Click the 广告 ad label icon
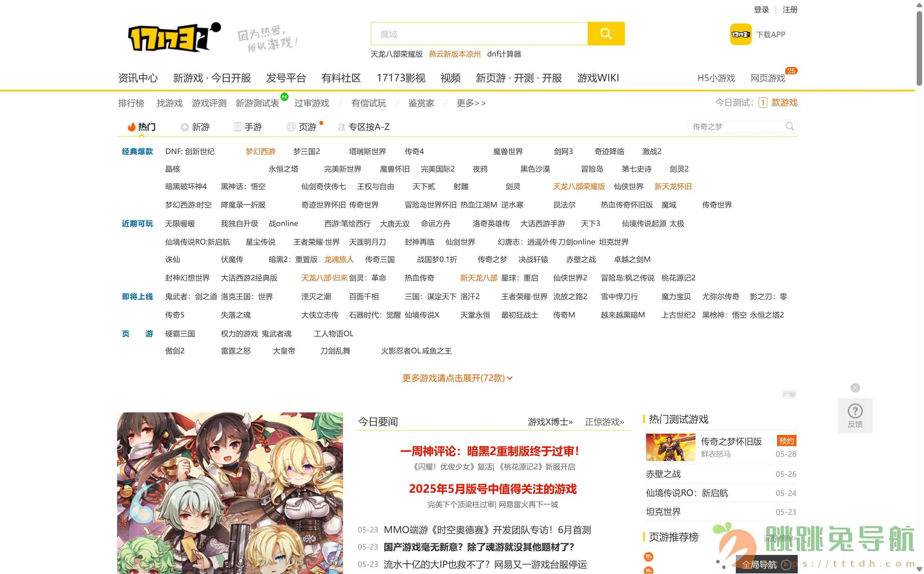Screen dimensions: 924x574 pos(789,394)
